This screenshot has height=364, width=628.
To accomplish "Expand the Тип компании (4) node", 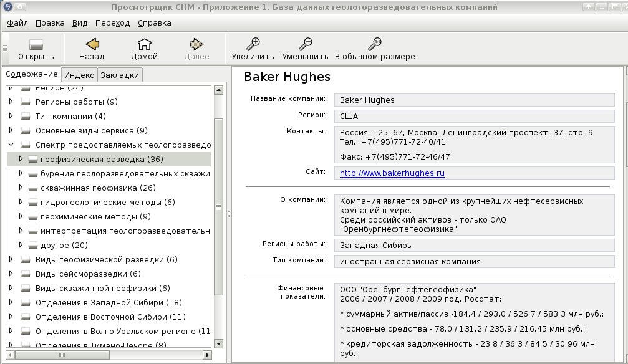I will pyautogui.click(x=11, y=116).
